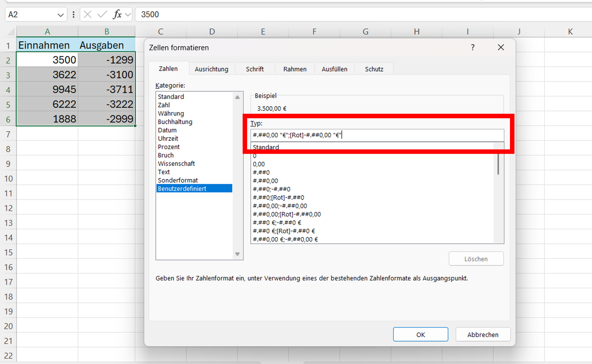Click the Löschen button

pos(476,259)
